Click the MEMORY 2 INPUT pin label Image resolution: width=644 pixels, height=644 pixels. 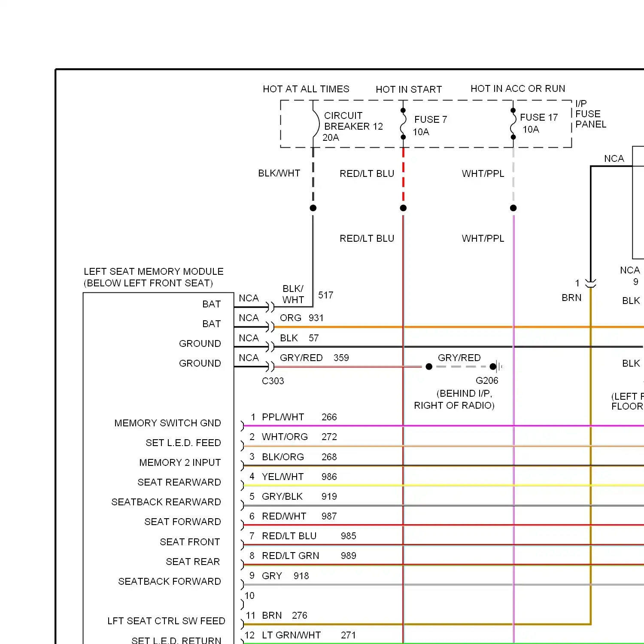[180, 462]
